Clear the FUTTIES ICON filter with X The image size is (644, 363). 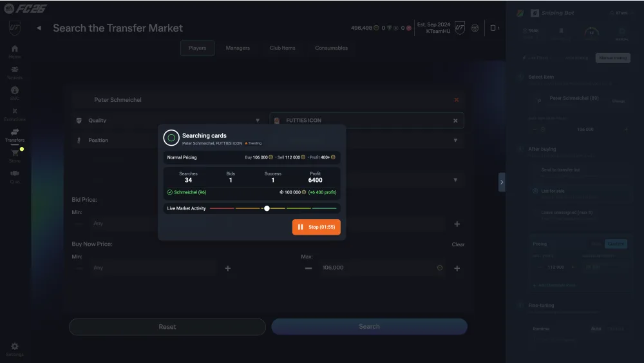(455, 121)
